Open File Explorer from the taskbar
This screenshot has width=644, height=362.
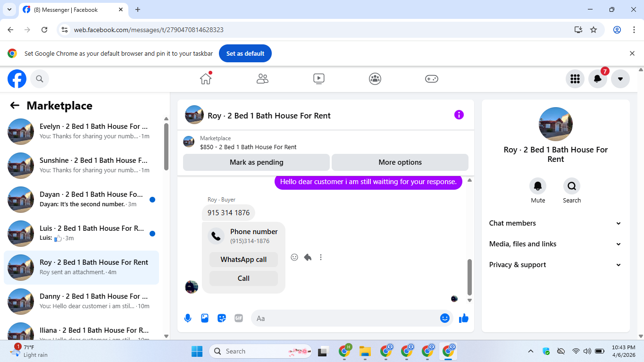(365, 351)
